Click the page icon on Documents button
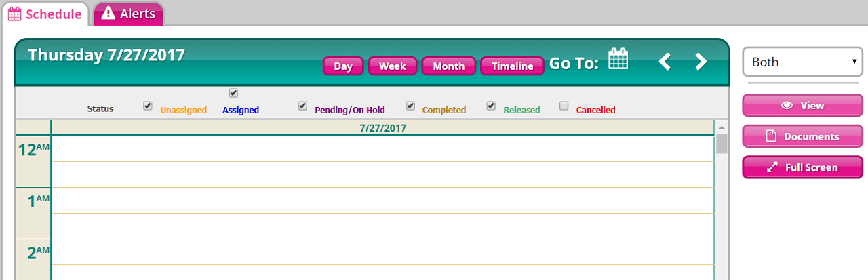This screenshot has height=280, width=868. pyautogui.click(x=771, y=136)
